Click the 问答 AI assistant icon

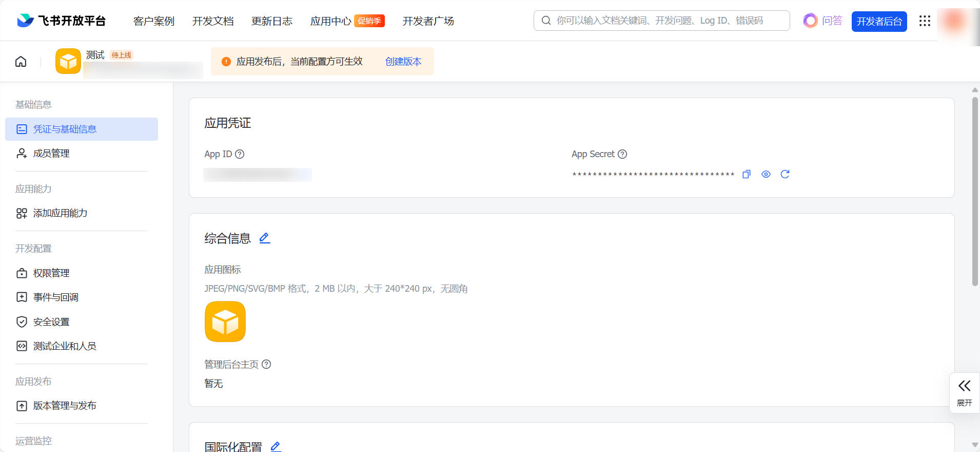click(x=811, y=21)
